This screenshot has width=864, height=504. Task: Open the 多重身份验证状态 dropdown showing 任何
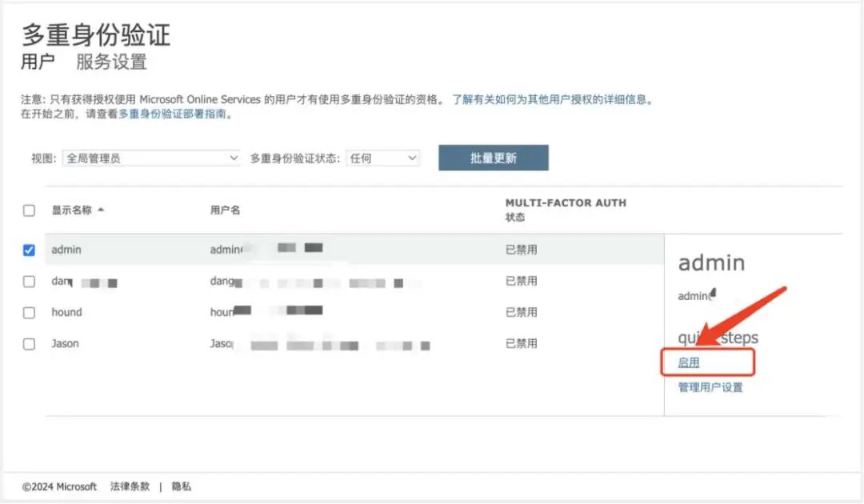(382, 158)
